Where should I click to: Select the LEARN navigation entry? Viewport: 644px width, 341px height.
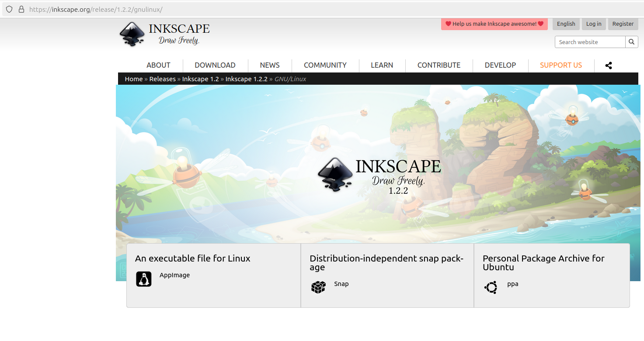tap(382, 65)
